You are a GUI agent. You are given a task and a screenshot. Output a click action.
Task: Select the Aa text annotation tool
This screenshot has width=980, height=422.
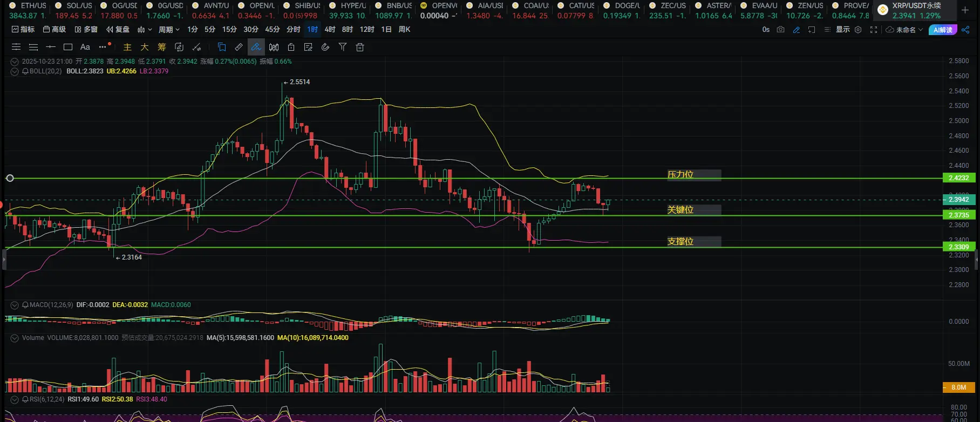coord(85,47)
